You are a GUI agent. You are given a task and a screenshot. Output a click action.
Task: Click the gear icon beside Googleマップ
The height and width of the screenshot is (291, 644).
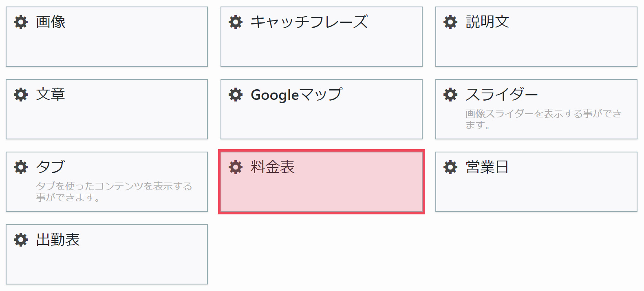pyautogui.click(x=236, y=95)
